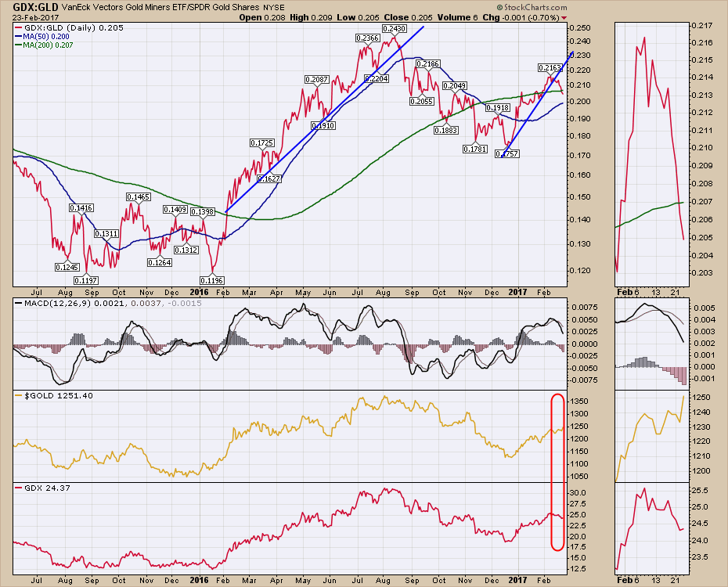
Task: Click the 0.1196 low price label
Action: pos(212,280)
